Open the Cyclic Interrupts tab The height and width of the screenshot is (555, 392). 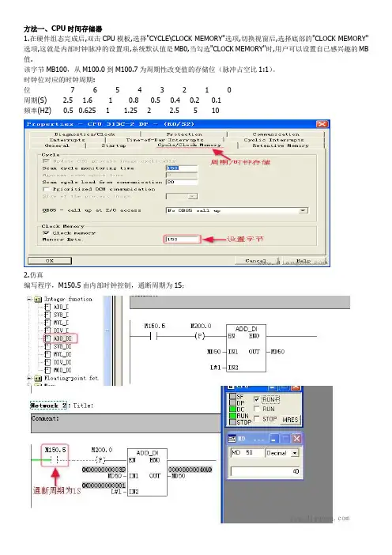273,140
